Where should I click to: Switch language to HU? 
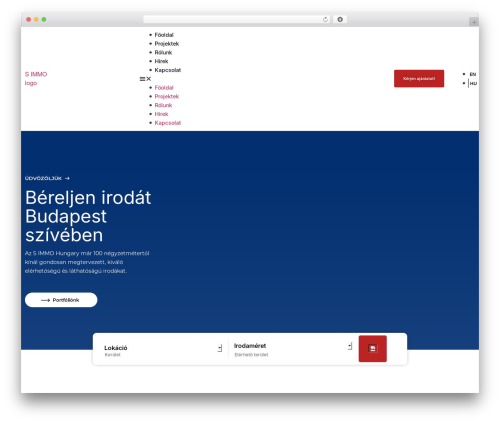[x=473, y=83]
